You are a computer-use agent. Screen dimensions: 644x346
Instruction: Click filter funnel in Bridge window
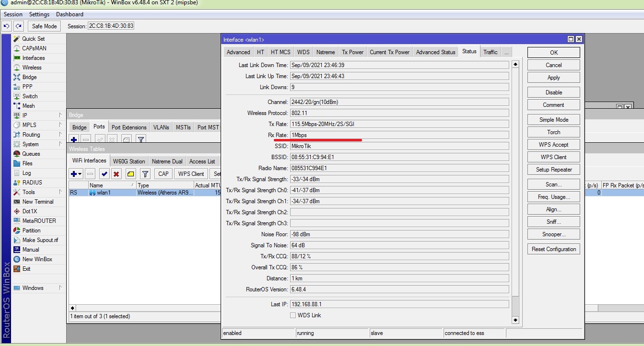click(x=141, y=139)
